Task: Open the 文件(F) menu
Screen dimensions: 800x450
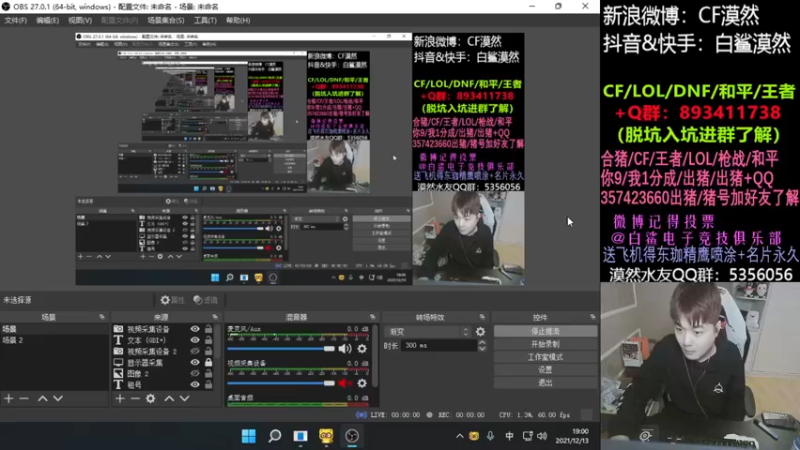Action: 15,20
